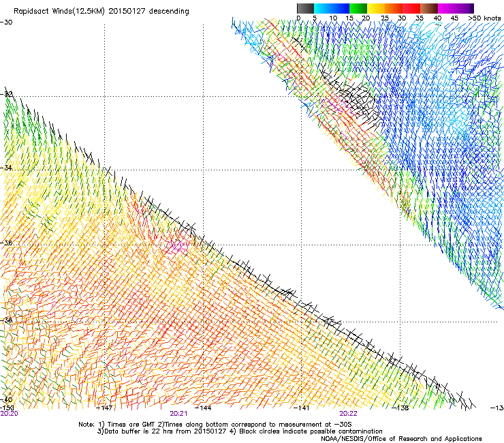Click the yellow 20-25 knots legend swatch

376,8
